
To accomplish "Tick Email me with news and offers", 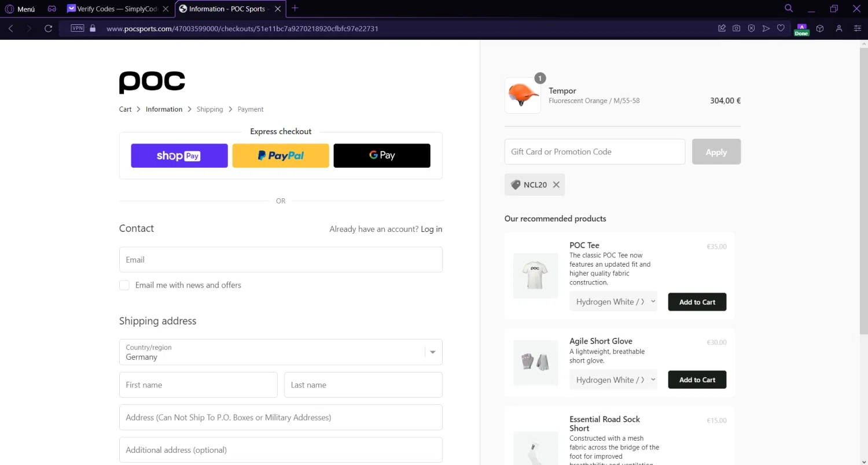I will (124, 285).
